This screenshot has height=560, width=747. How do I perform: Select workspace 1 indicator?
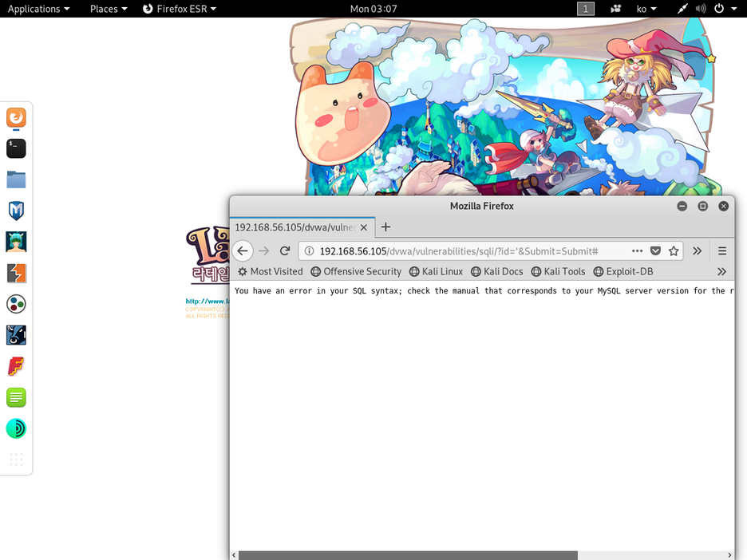point(586,9)
